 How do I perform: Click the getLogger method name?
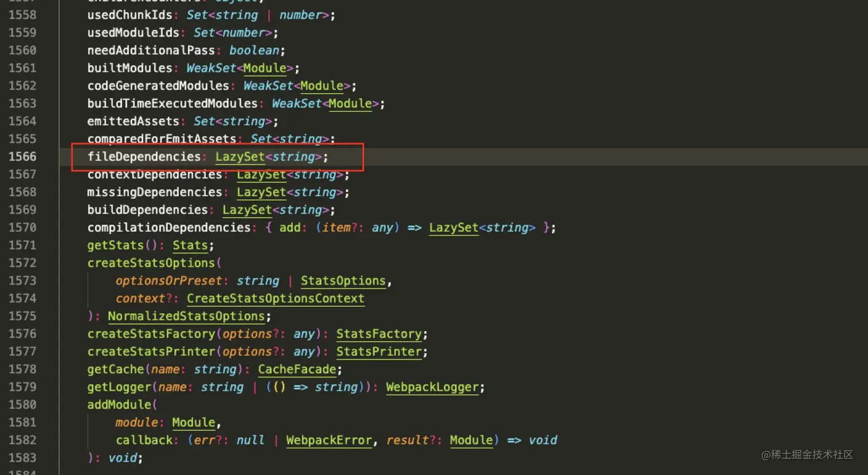point(119,387)
